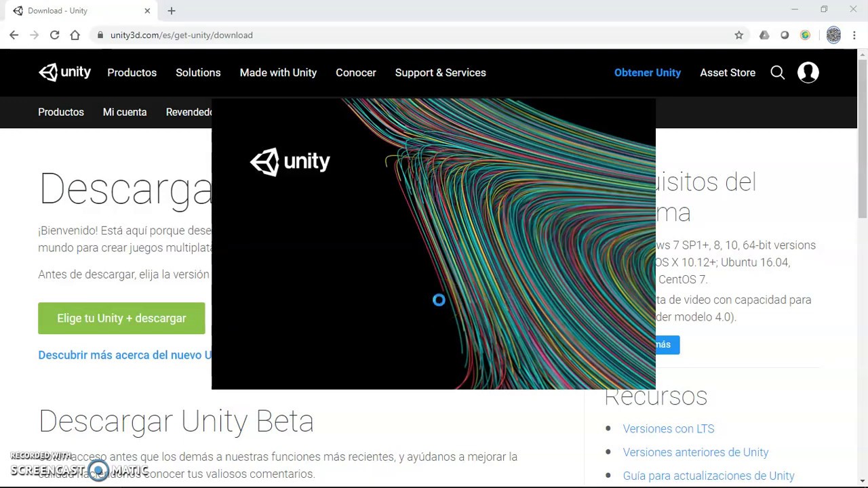Click the Google Drive extension icon
The height and width of the screenshot is (488, 868).
[x=764, y=35]
